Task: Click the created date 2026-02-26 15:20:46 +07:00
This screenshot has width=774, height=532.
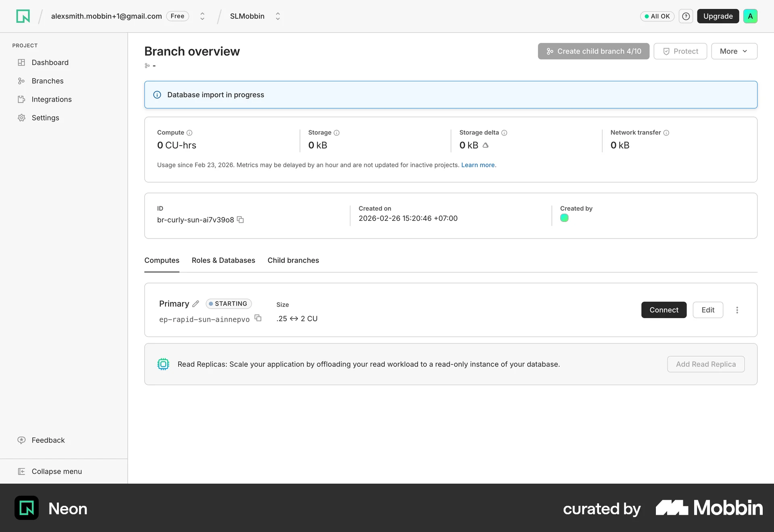Action: [x=408, y=218]
